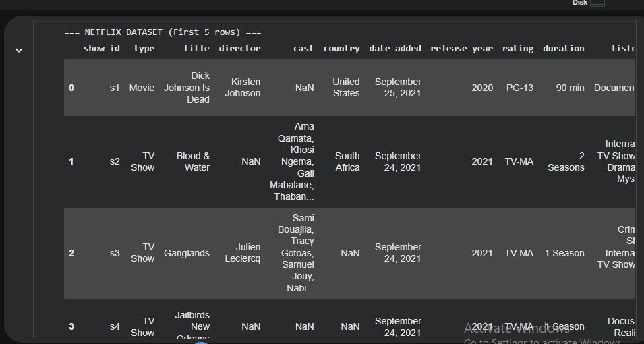The height and width of the screenshot is (344, 644).
Task: Click the '2 Seasons' duration cell
Action: [566, 161]
